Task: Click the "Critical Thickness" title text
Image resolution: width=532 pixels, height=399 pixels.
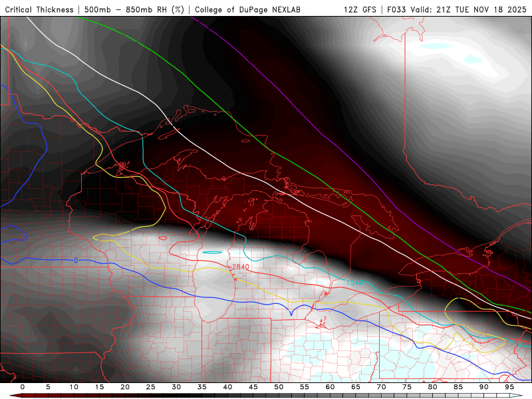Action: 39,10
